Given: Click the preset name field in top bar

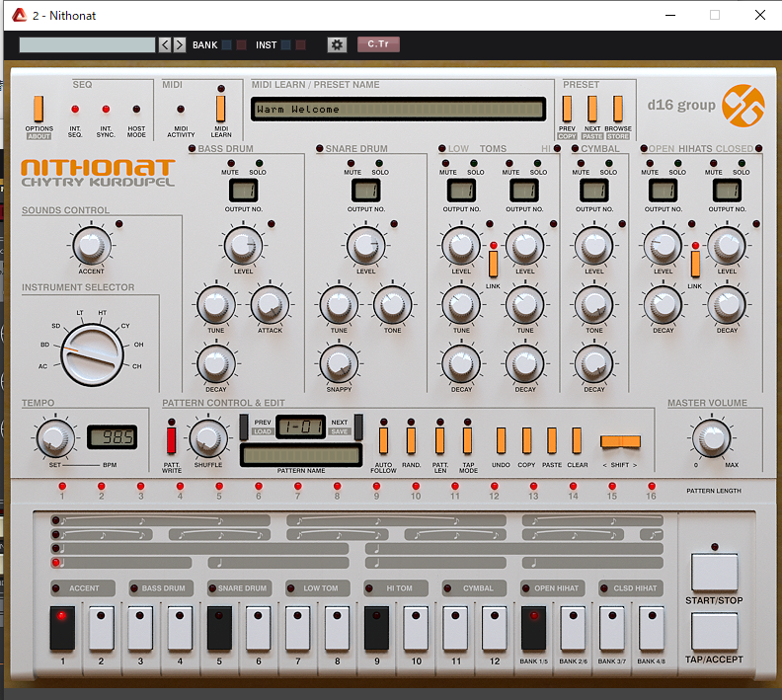Looking at the screenshot, I should [x=87, y=44].
